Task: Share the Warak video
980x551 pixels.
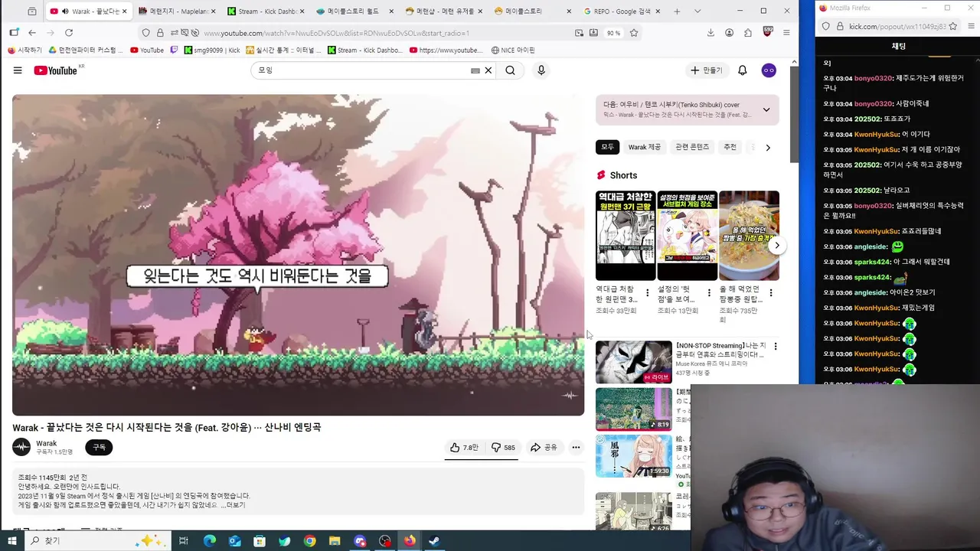Action: point(544,447)
